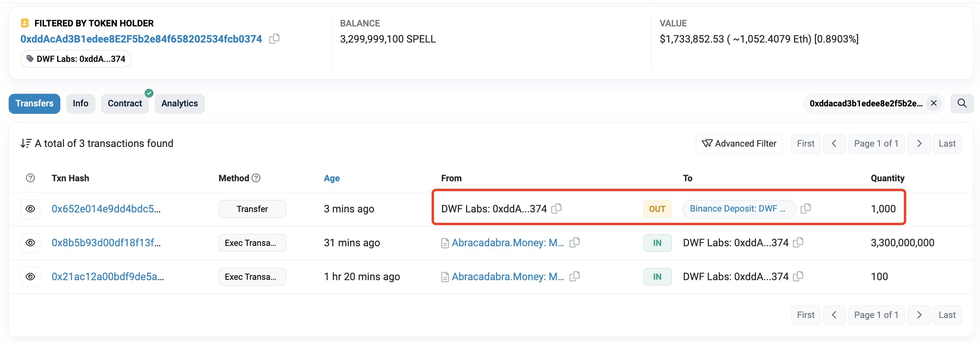Go to previous page using bottom chevron
This screenshot has width=980, height=342.
[834, 315]
